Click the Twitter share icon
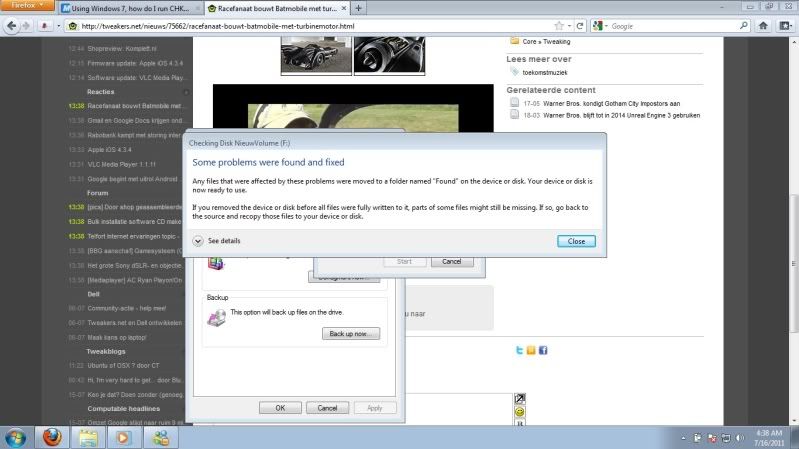This screenshot has width=799, height=449. (519, 351)
